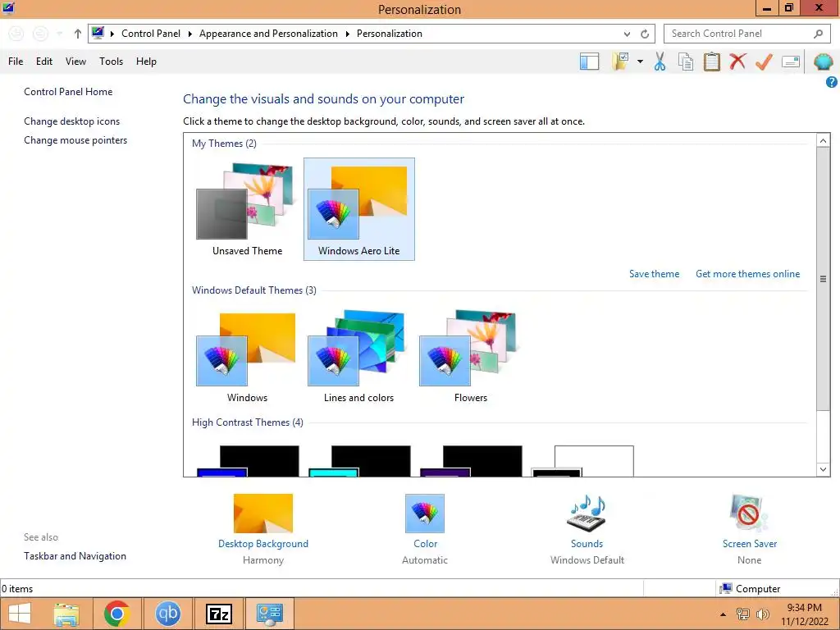Select the Windows default theme
Screen dimensions: 840x630
(247, 356)
